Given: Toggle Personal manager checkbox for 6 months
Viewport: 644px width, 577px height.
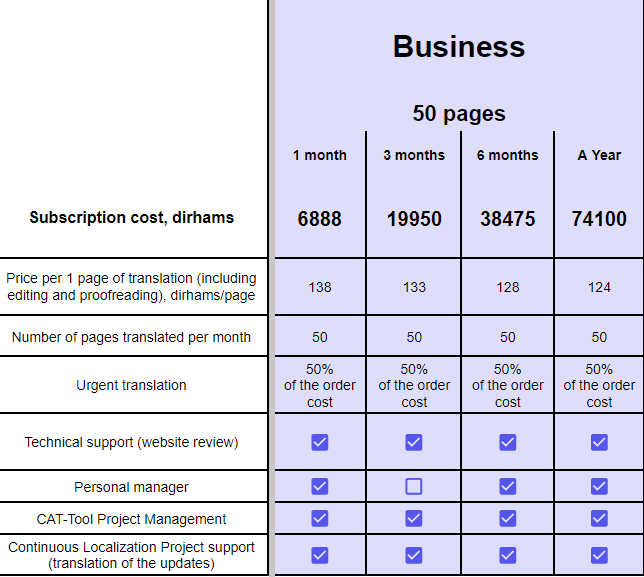Looking at the screenshot, I should point(508,487).
